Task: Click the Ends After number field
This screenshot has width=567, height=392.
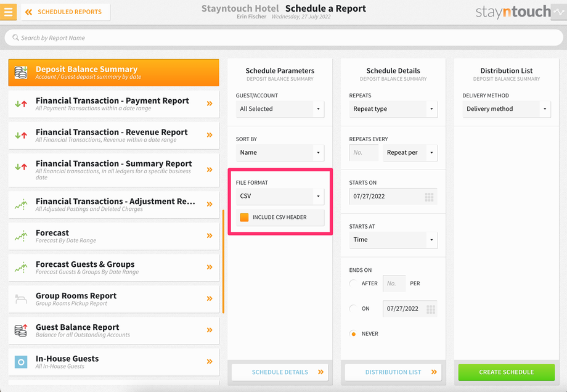Action: (x=394, y=284)
